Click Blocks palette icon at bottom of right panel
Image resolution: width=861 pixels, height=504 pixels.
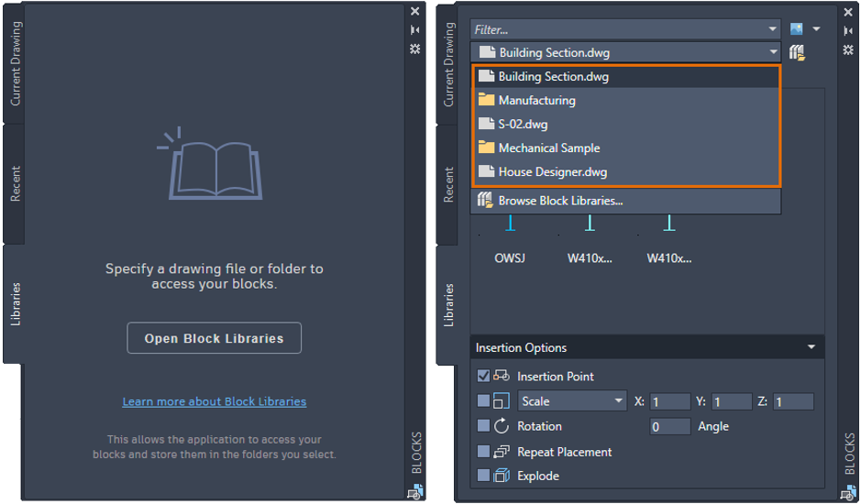coord(848,492)
